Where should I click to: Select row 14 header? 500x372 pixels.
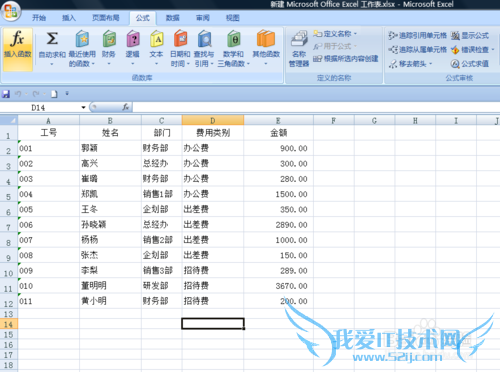9,324
